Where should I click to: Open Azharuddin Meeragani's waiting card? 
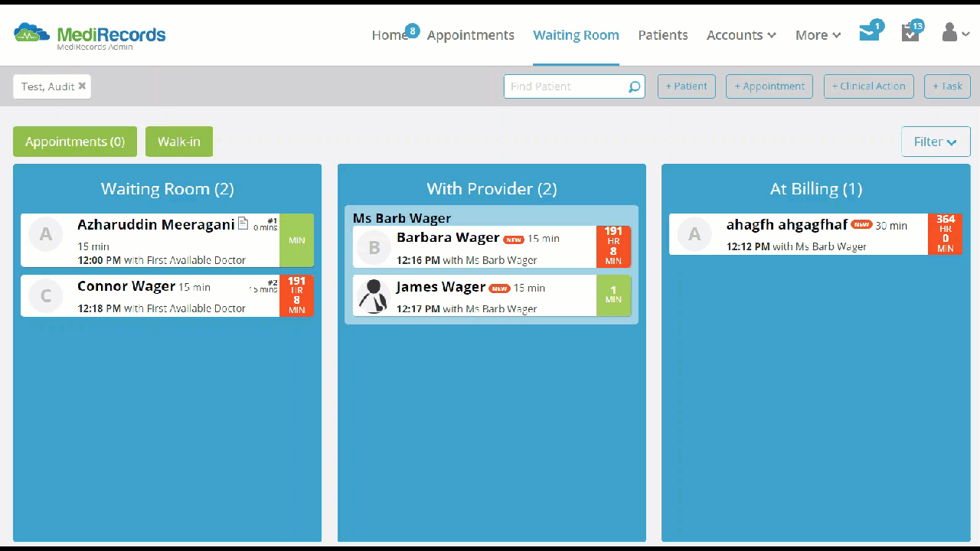pos(167,240)
